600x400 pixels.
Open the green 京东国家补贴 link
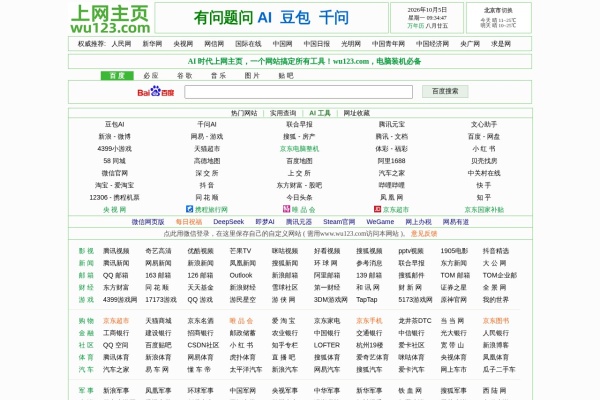click(x=484, y=210)
